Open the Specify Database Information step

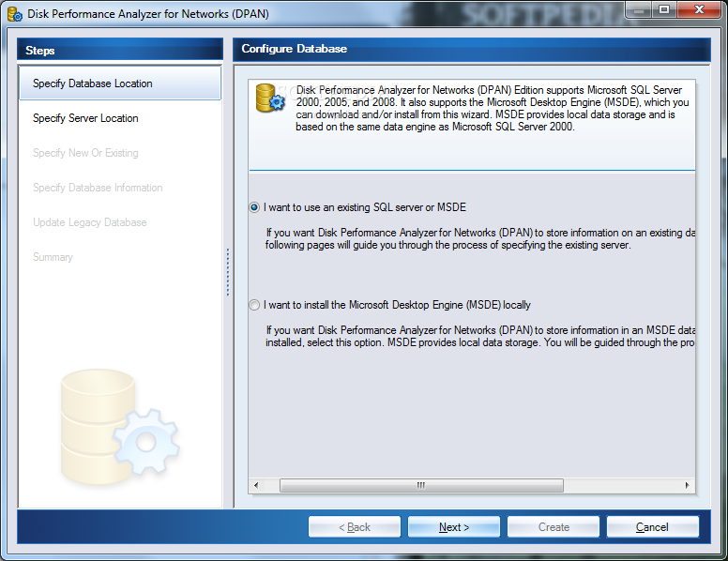coord(98,188)
